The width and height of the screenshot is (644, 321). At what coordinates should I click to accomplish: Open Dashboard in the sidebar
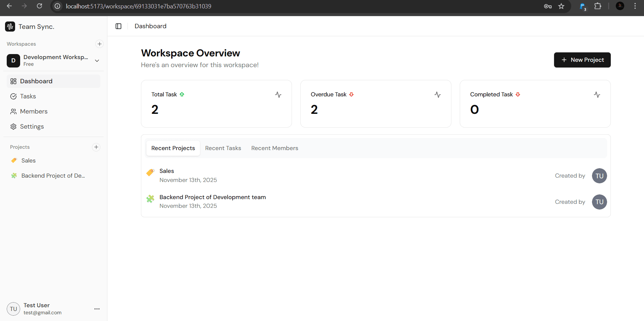point(53,81)
